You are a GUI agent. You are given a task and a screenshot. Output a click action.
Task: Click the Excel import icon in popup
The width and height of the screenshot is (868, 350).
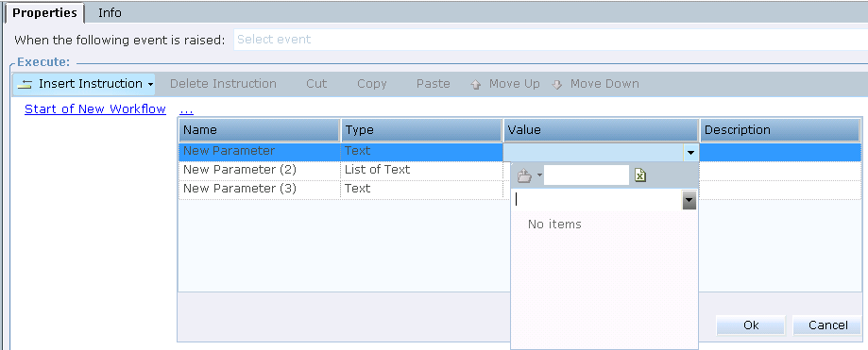pyautogui.click(x=640, y=175)
